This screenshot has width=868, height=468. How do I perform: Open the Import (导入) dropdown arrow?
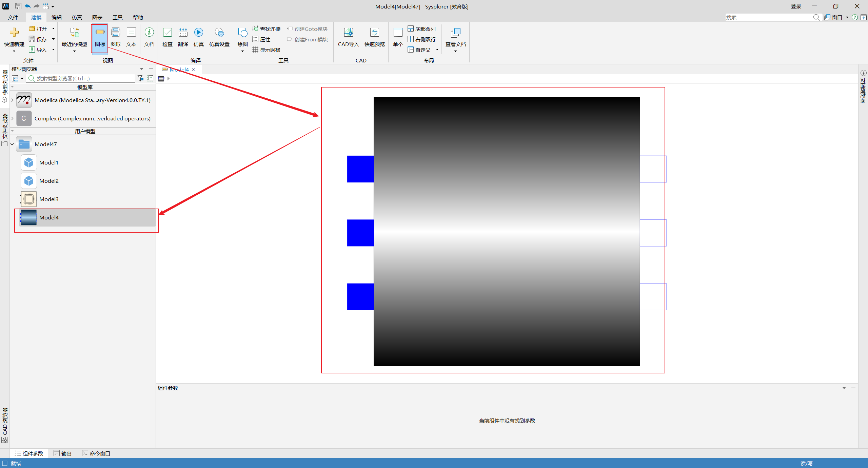pyautogui.click(x=53, y=50)
